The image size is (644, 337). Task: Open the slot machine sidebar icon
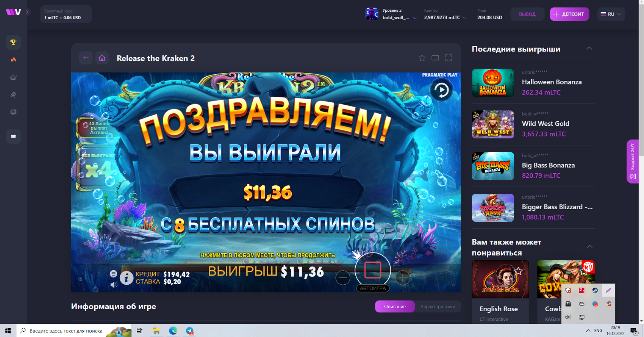tap(13, 77)
